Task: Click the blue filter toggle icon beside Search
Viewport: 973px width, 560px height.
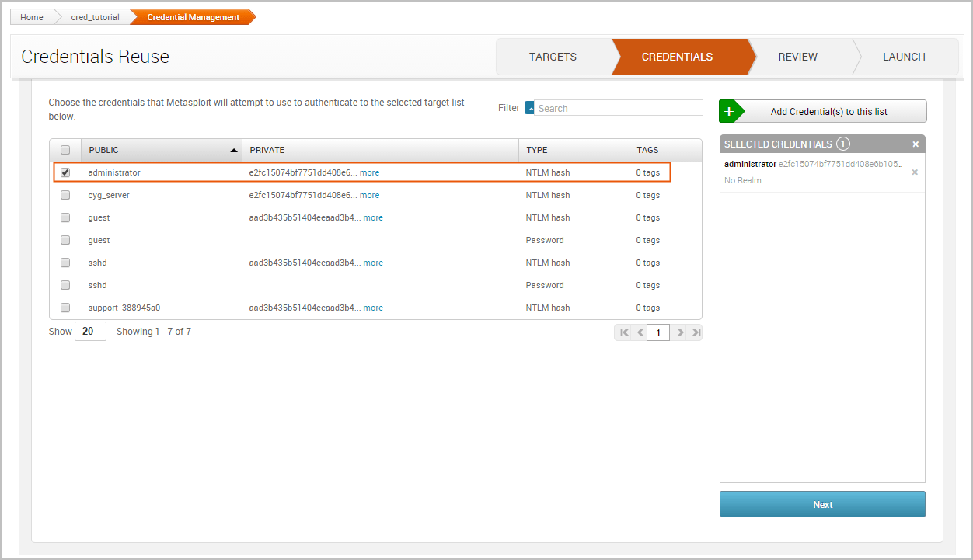Action: click(x=529, y=108)
